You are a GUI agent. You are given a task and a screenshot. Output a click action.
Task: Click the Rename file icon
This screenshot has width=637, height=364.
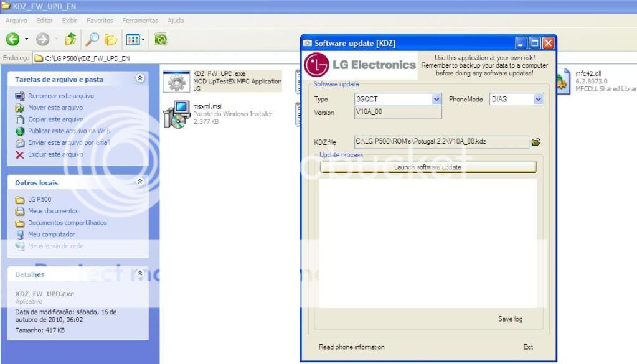click(x=20, y=96)
